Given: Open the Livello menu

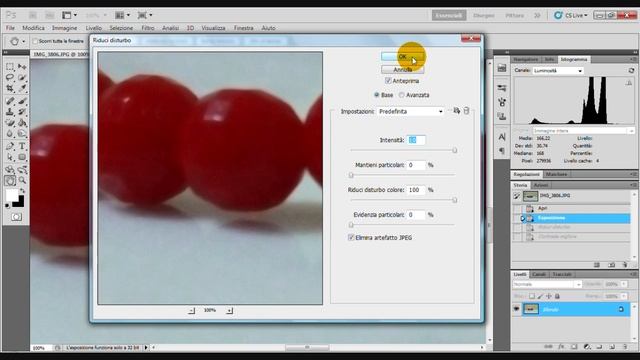Looking at the screenshot, I should [x=93, y=28].
